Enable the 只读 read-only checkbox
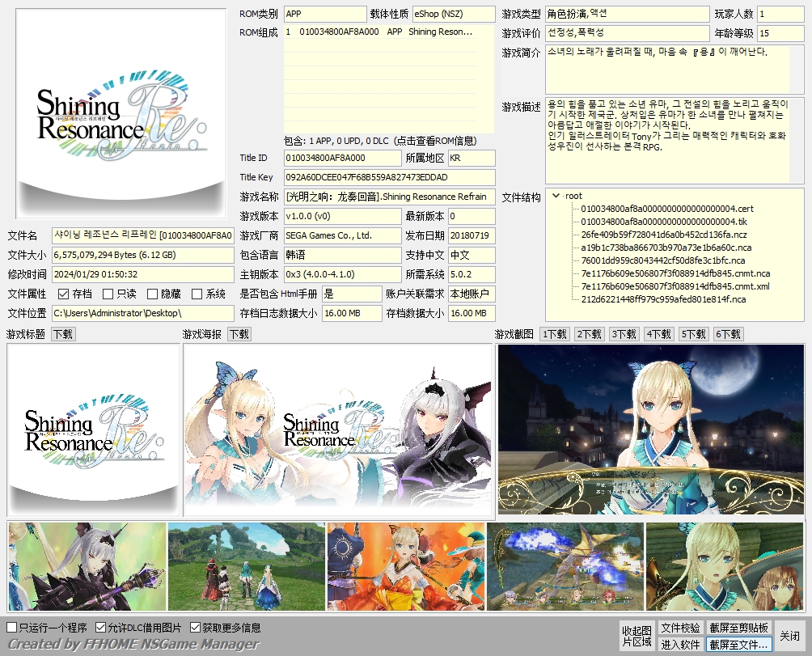The height and width of the screenshot is (656, 812). [108, 294]
